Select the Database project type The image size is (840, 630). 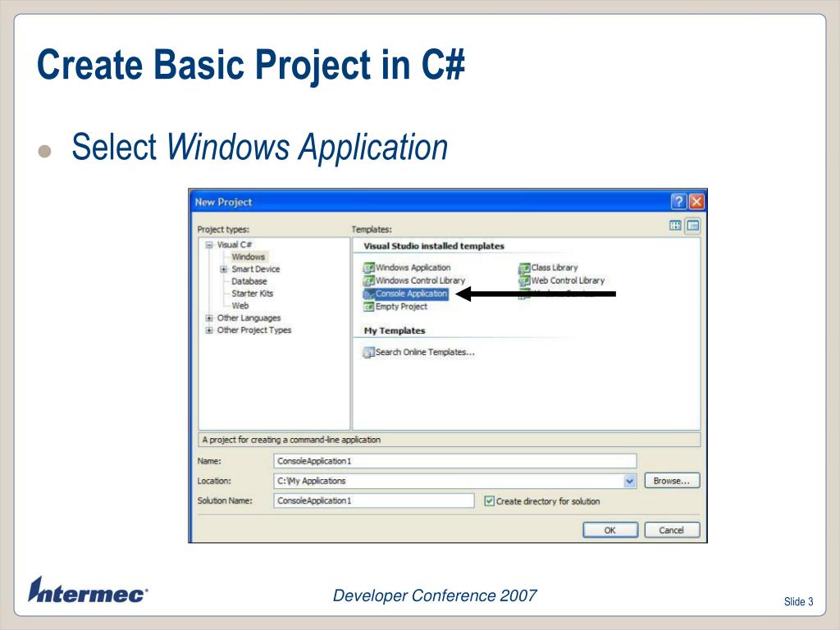[249, 281]
